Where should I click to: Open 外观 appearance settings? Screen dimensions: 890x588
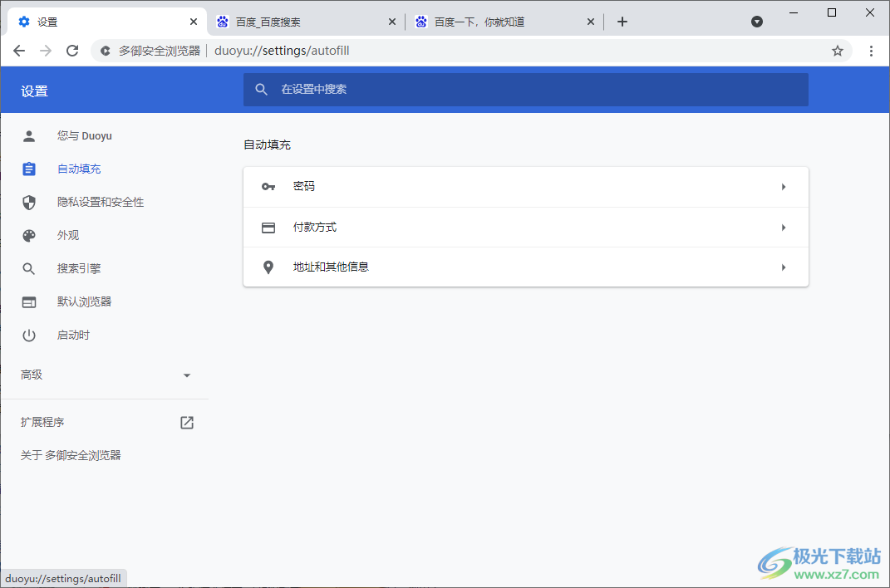(68, 235)
